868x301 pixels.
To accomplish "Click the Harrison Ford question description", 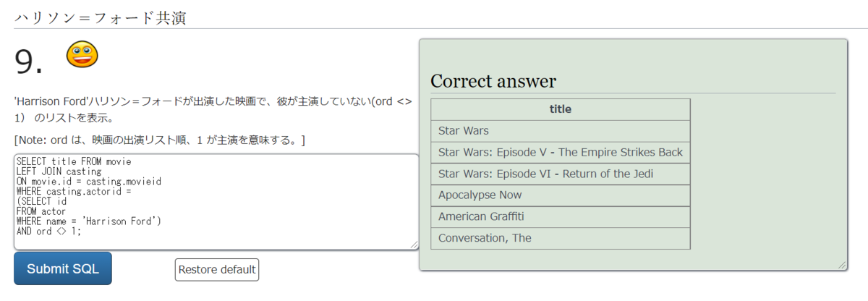I will [x=213, y=110].
